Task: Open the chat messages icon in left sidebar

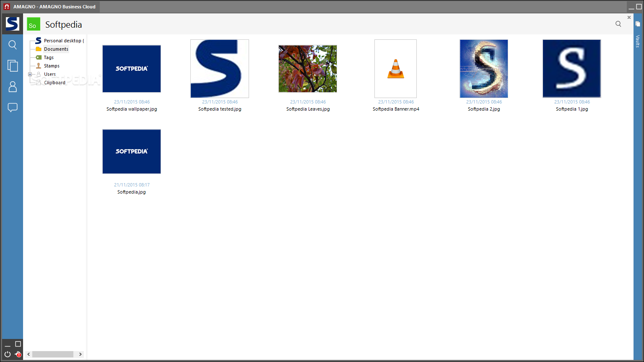Action: [13, 108]
